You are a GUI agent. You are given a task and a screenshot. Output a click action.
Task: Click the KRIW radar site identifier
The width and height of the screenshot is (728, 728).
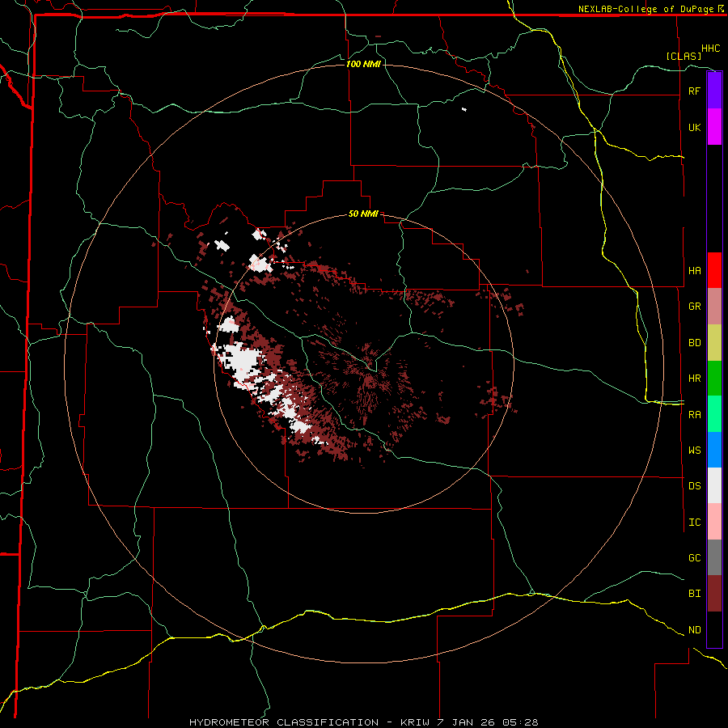[415, 722]
